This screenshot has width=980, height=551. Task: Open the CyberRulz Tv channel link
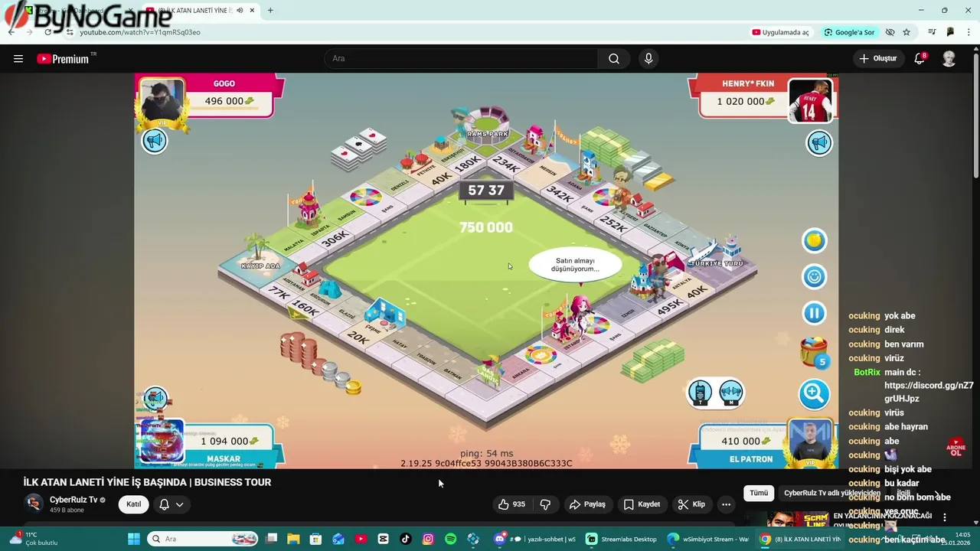73,500
